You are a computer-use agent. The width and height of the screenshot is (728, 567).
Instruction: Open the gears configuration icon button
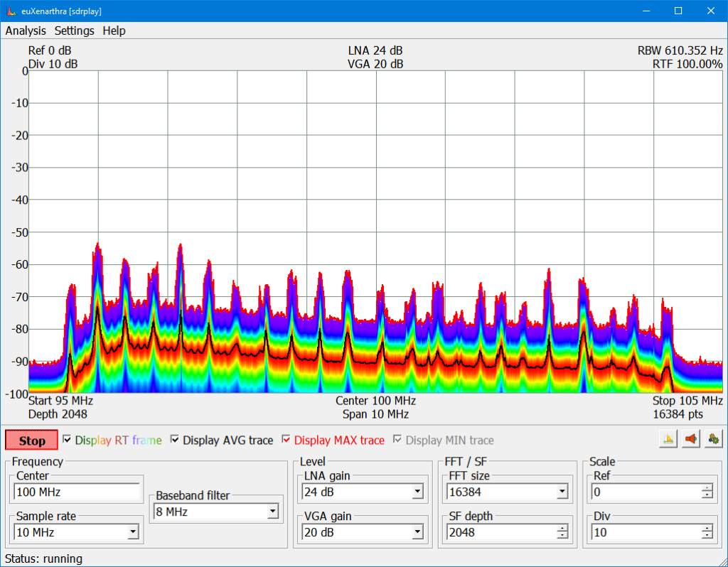pos(714,439)
